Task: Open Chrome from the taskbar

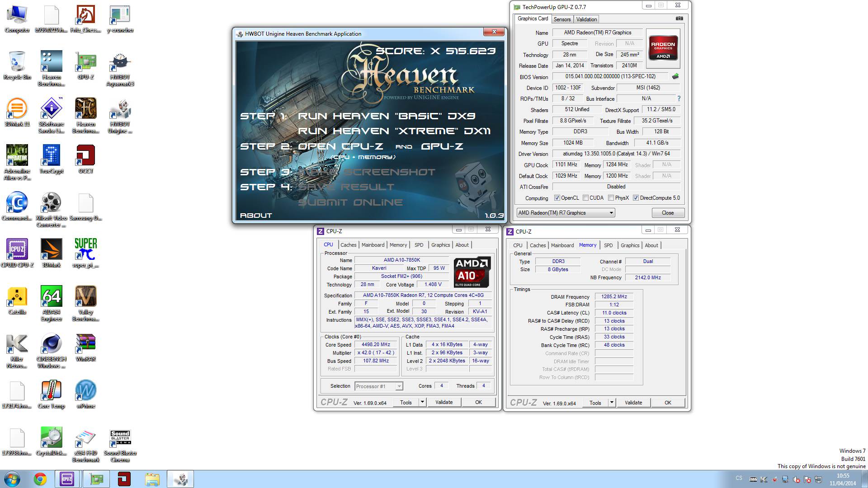Action: tap(40, 479)
